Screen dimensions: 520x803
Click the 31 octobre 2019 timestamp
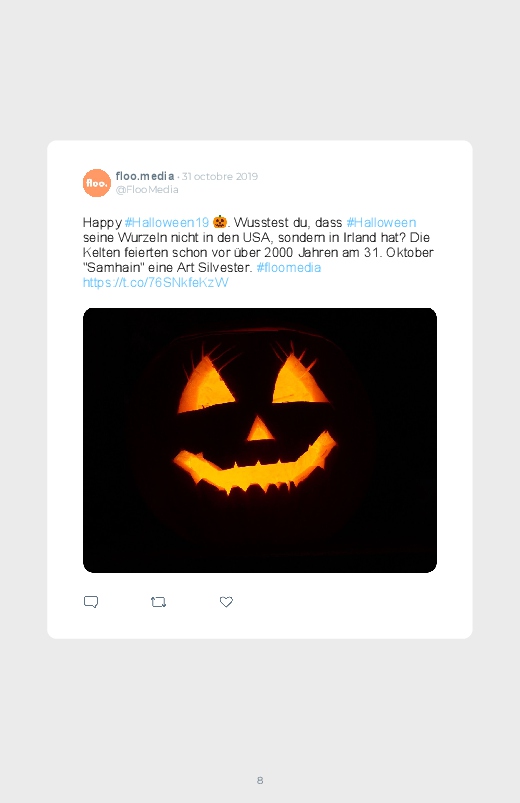click(220, 176)
